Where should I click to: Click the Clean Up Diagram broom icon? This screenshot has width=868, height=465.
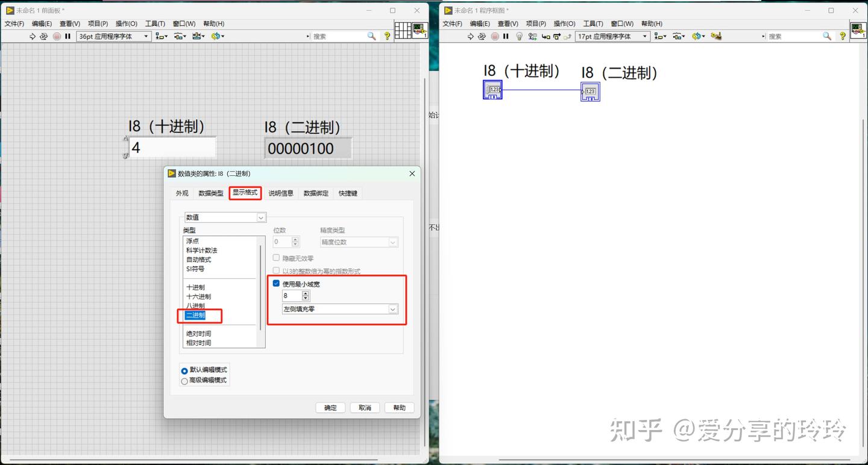pyautogui.click(x=715, y=36)
